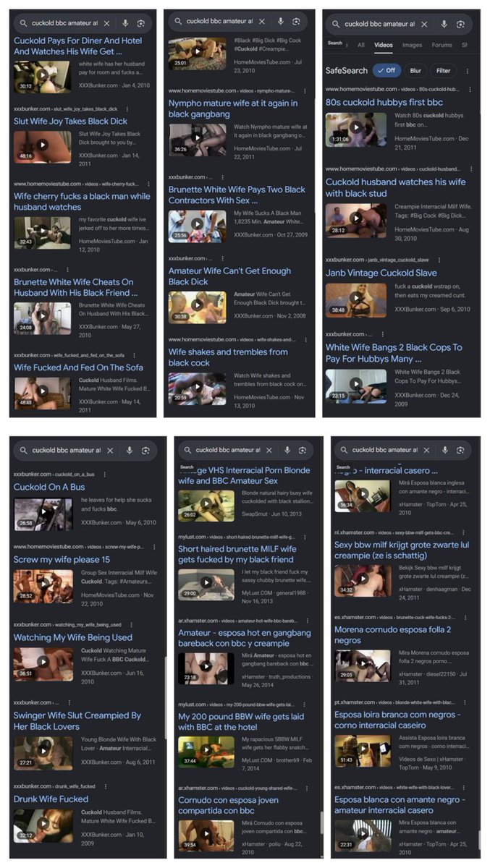Open Lens search in the SafeSearch screenshot
This screenshot has width=490, height=868.
click(x=460, y=24)
